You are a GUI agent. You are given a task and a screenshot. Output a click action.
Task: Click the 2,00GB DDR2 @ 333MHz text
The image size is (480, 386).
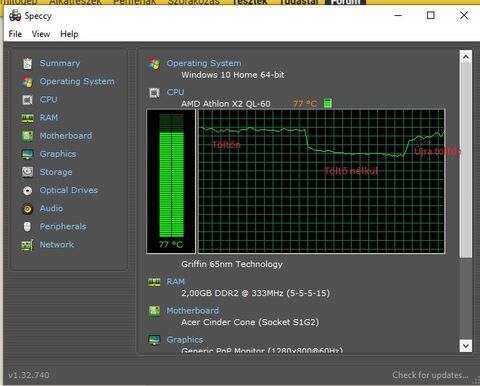click(255, 293)
